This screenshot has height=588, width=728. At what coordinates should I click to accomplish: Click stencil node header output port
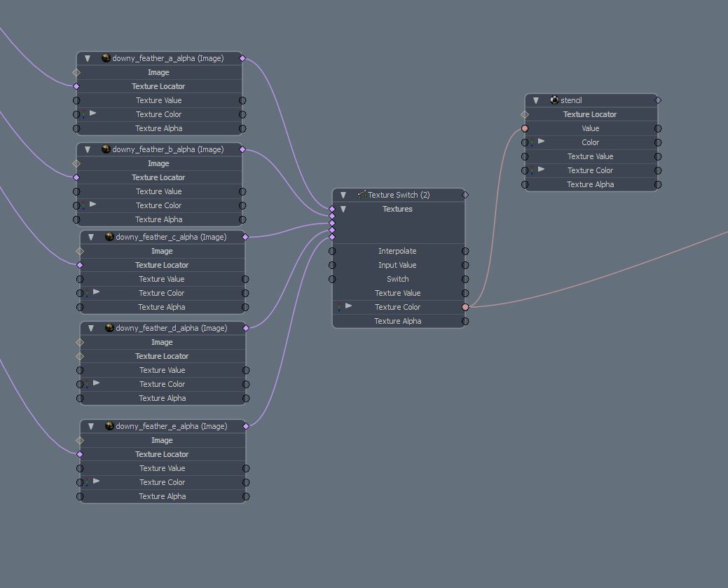(658, 100)
